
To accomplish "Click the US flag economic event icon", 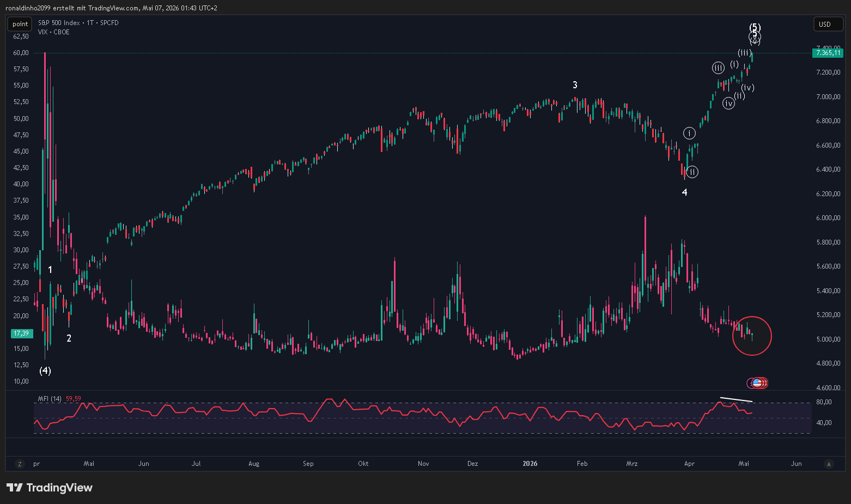I will pyautogui.click(x=757, y=383).
